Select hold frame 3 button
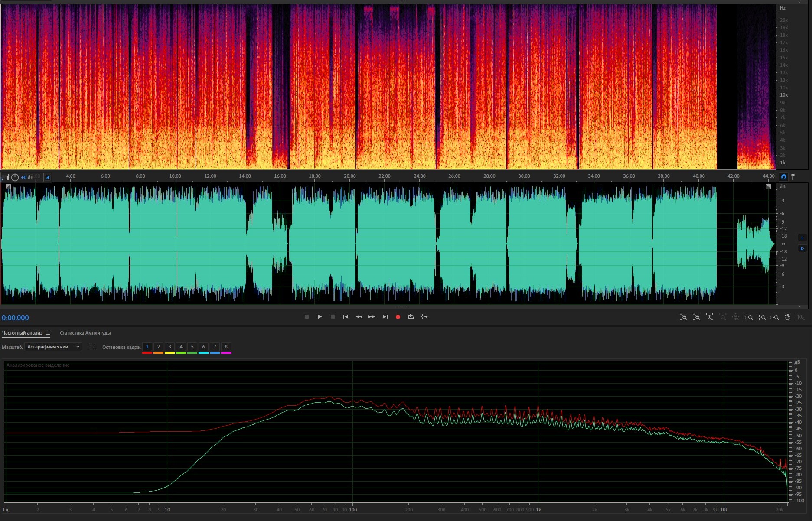The height and width of the screenshot is (521, 812). click(x=170, y=347)
